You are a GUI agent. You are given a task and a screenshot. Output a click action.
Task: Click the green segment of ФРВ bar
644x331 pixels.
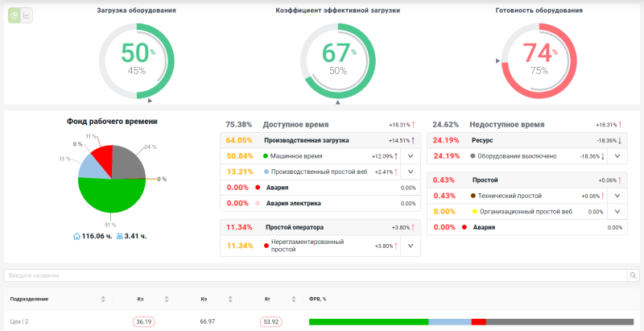click(369, 322)
